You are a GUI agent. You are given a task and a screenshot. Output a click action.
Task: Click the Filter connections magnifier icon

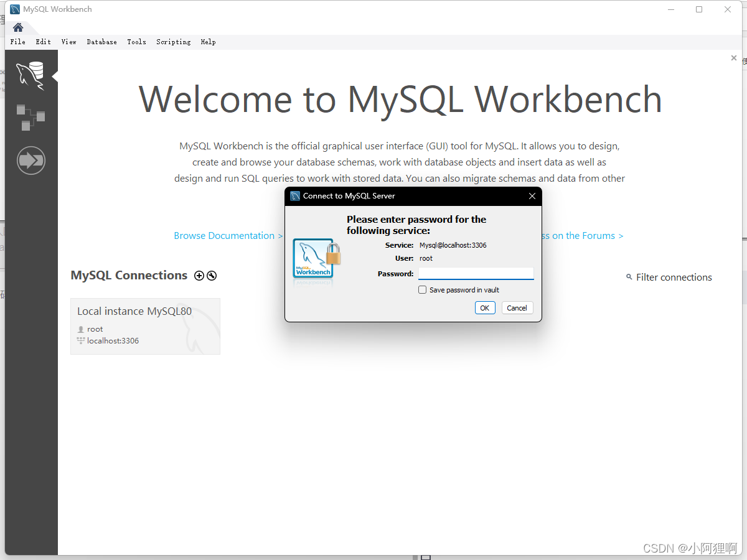[629, 278]
